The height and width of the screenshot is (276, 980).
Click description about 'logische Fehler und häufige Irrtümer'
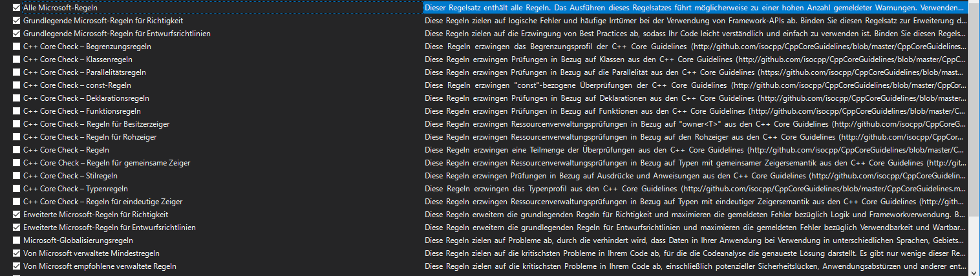[x=696, y=20]
